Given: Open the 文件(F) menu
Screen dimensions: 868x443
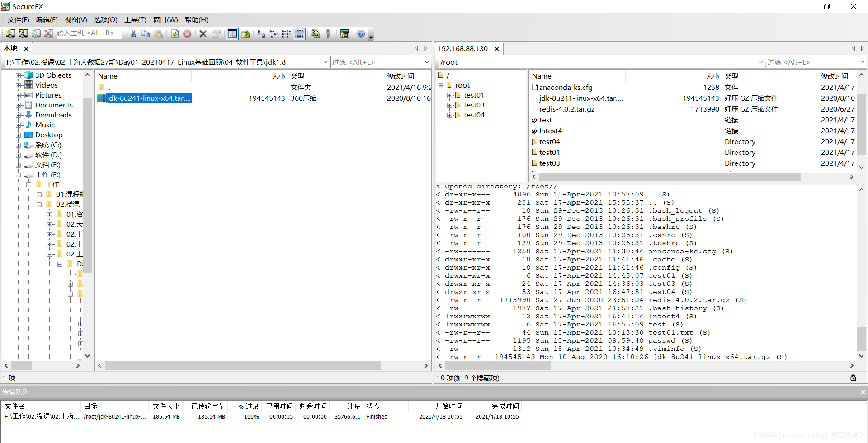Looking at the screenshot, I should 18,20.
